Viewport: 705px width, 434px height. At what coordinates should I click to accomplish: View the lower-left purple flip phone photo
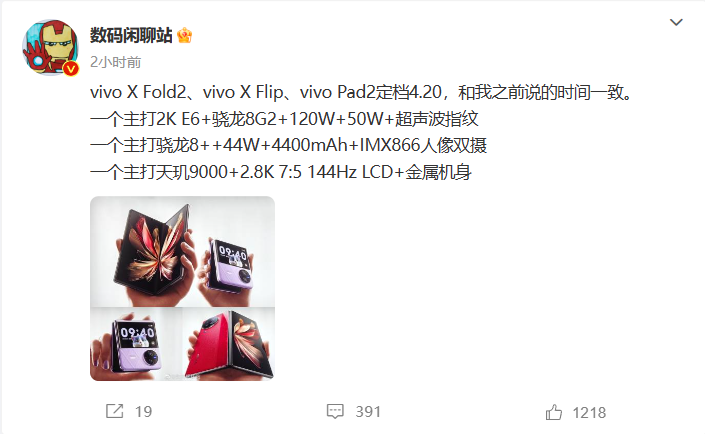tap(136, 345)
